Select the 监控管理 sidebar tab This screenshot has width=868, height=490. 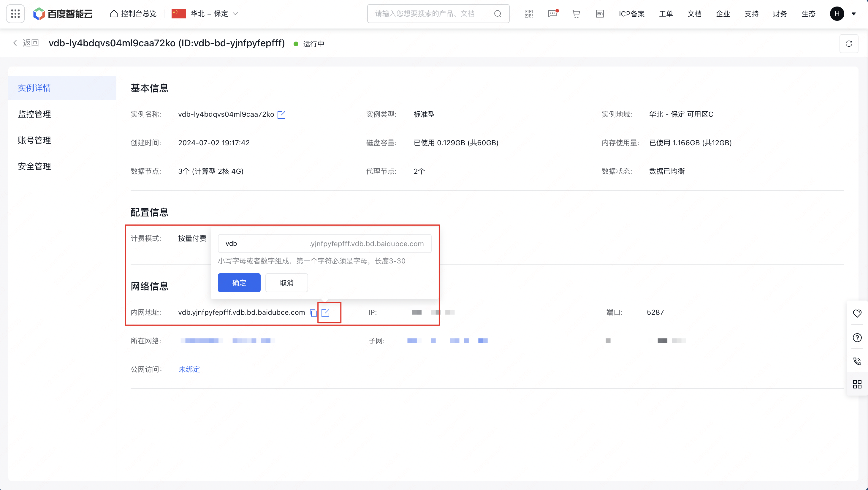pyautogui.click(x=62, y=114)
